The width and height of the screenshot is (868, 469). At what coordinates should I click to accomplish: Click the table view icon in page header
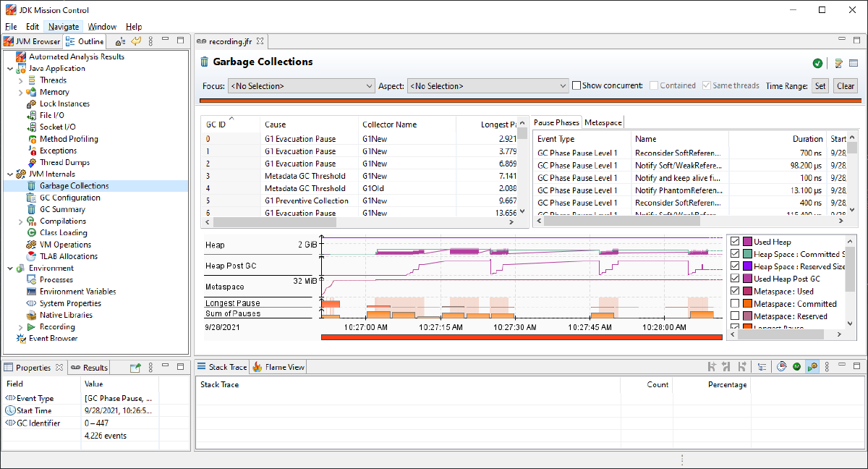[854, 64]
